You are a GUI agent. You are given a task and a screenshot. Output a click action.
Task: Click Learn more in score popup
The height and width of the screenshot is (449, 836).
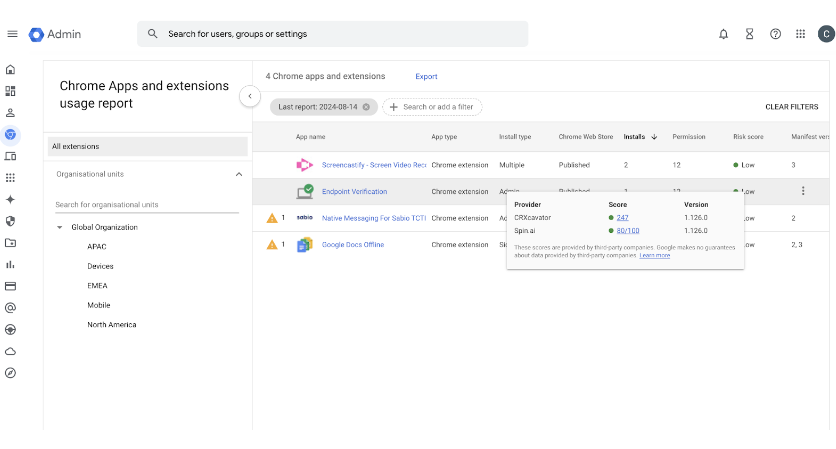(655, 255)
